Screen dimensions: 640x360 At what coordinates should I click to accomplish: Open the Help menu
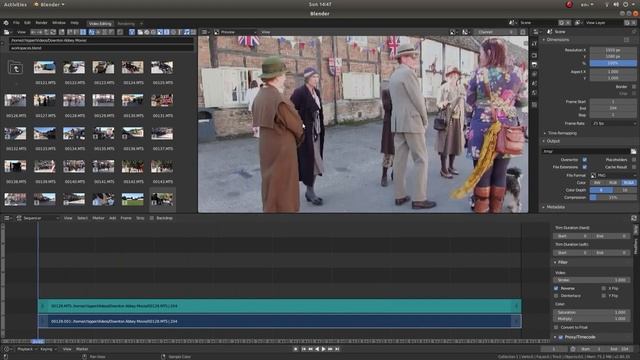coord(74,23)
